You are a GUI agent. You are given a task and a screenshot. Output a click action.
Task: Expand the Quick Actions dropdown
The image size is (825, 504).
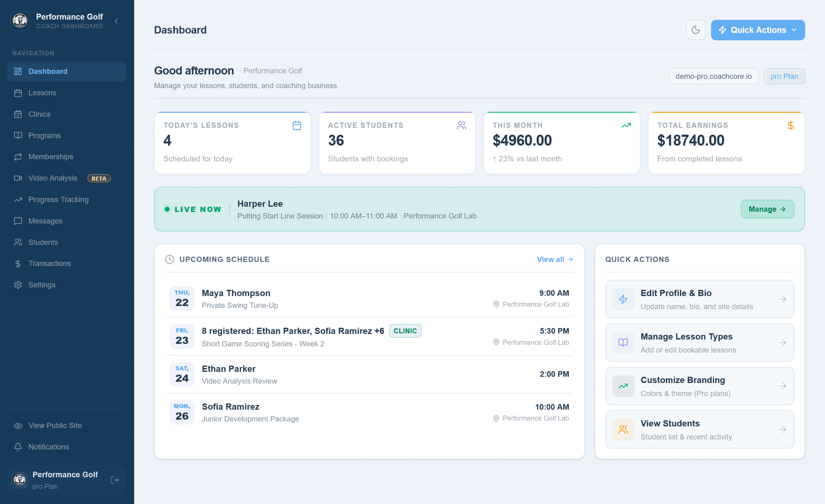[758, 30]
